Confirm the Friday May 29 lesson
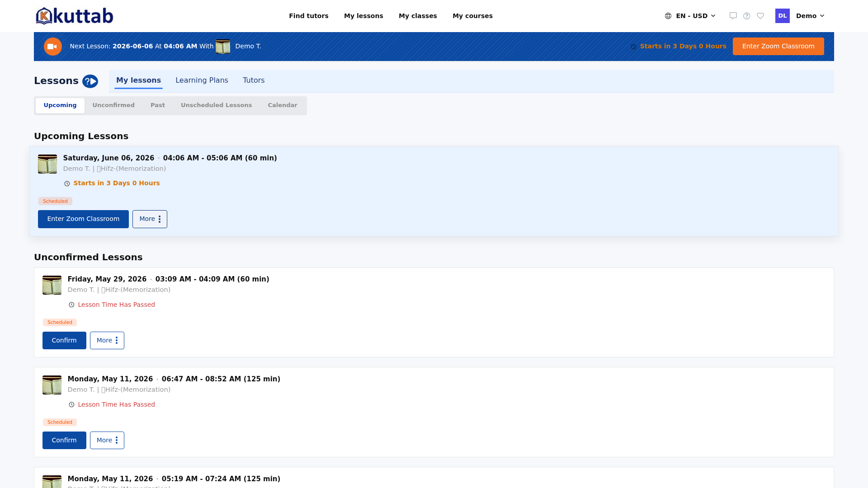Viewport: 868px width, 488px height. coord(64,341)
